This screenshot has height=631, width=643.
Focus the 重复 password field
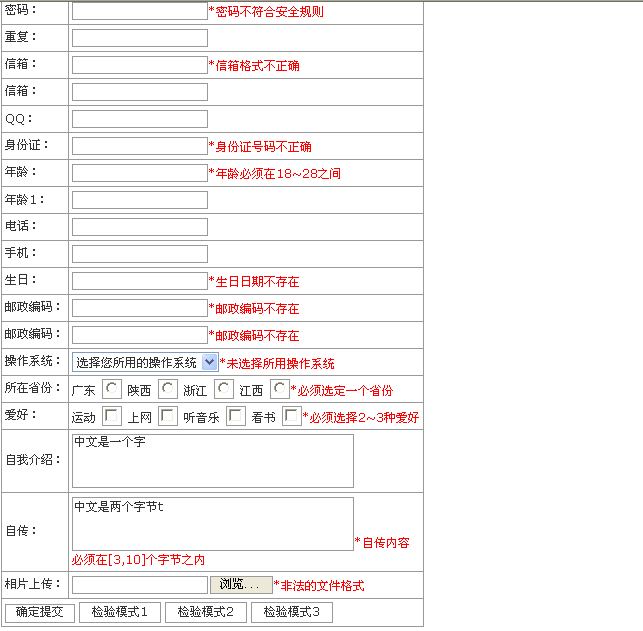pos(140,38)
